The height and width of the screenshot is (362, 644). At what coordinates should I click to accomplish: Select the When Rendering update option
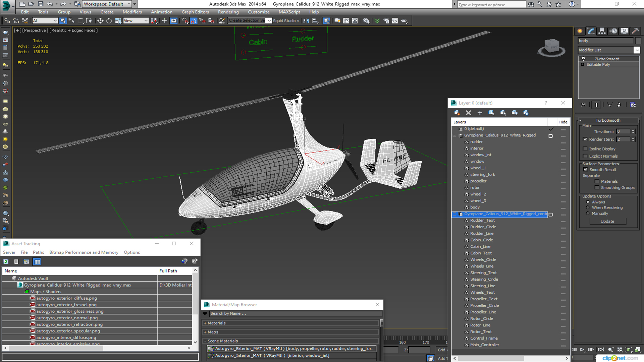588,208
